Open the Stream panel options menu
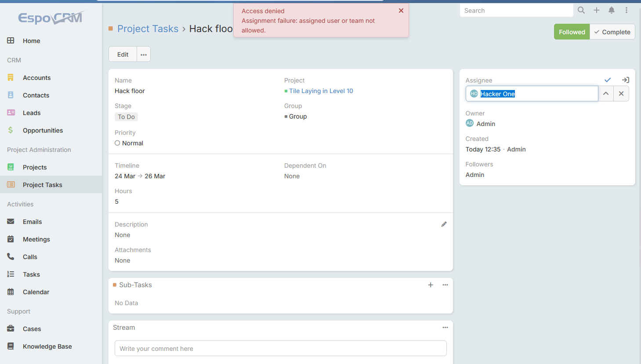 point(445,328)
